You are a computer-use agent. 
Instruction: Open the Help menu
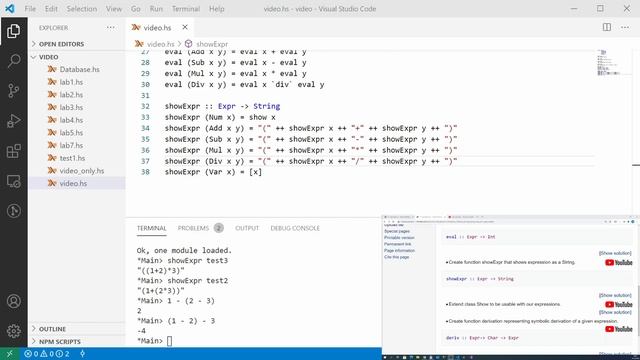click(217, 9)
